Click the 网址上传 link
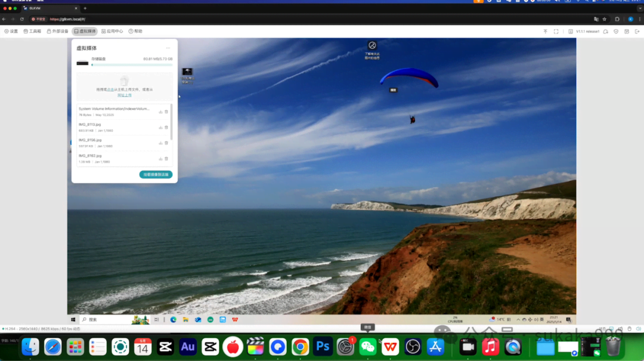 pyautogui.click(x=125, y=95)
